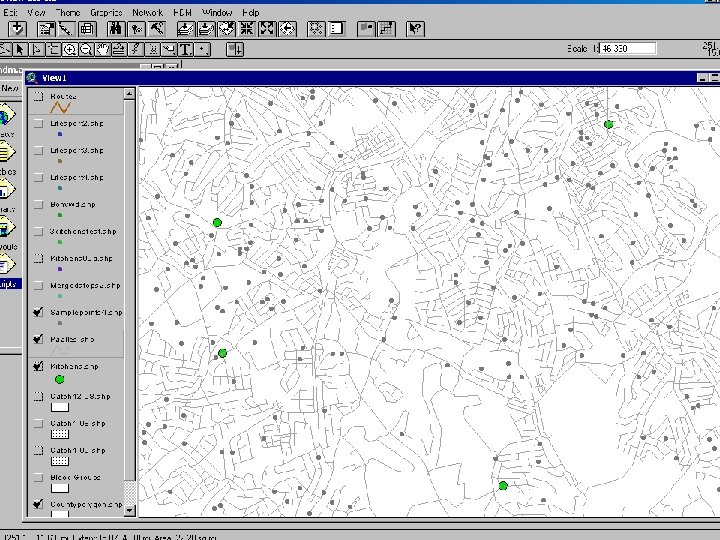Select the magnifier Zoom Out tool
This screenshot has height=540, width=720.
pos(86,49)
